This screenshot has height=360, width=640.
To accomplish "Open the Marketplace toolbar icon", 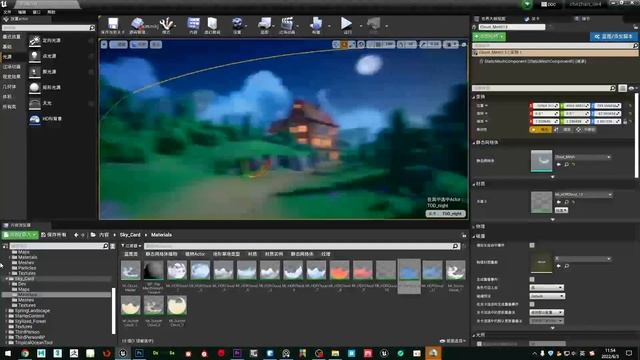I will [x=212, y=23].
